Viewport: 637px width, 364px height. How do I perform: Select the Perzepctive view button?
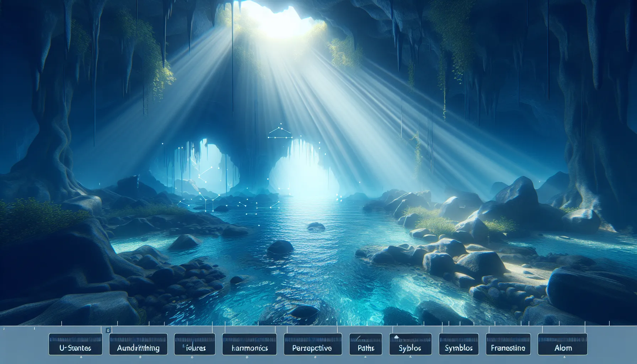coord(313,344)
